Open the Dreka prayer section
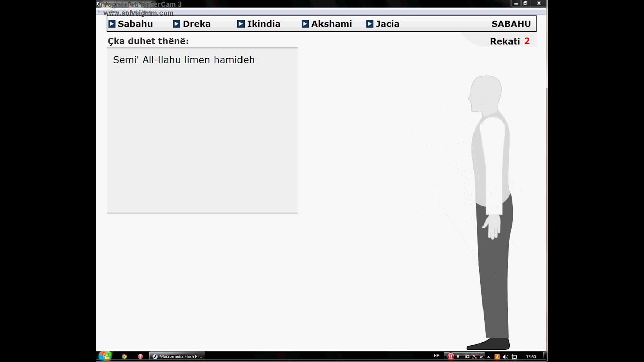Image resolution: width=644 pixels, height=362 pixels. tap(192, 24)
